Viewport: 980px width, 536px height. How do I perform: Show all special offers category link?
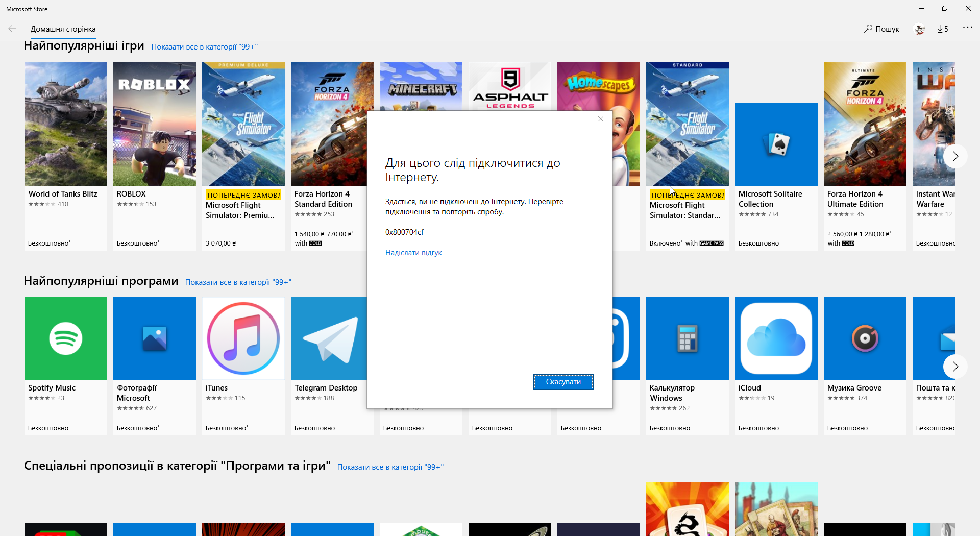point(390,467)
